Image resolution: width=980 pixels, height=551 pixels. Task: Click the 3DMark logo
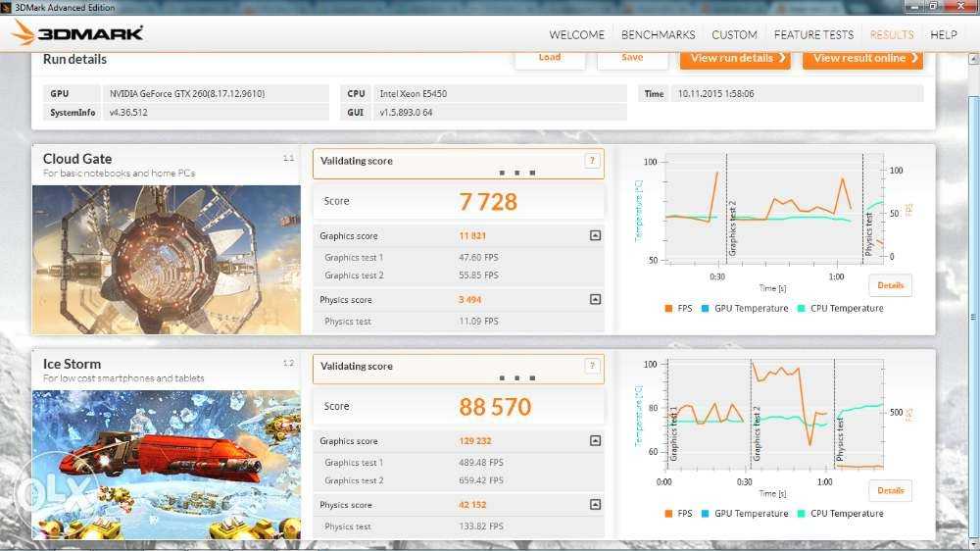pyautogui.click(x=78, y=32)
